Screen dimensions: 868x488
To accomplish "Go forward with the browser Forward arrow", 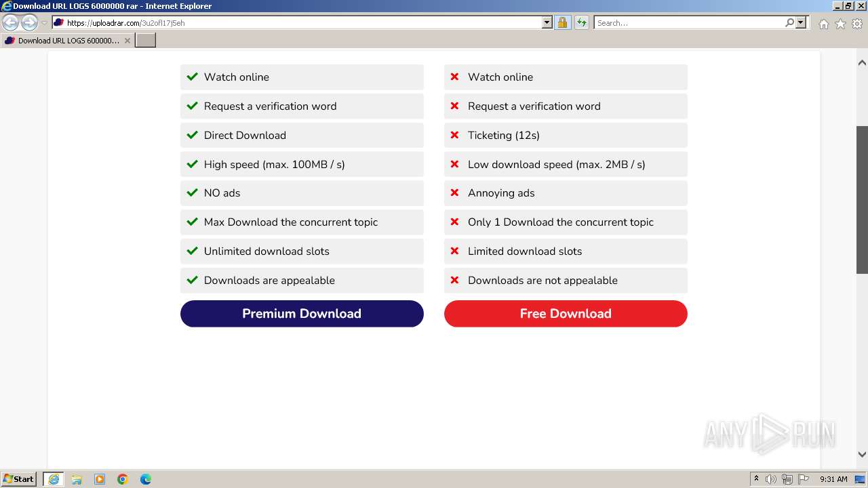I will tap(29, 22).
